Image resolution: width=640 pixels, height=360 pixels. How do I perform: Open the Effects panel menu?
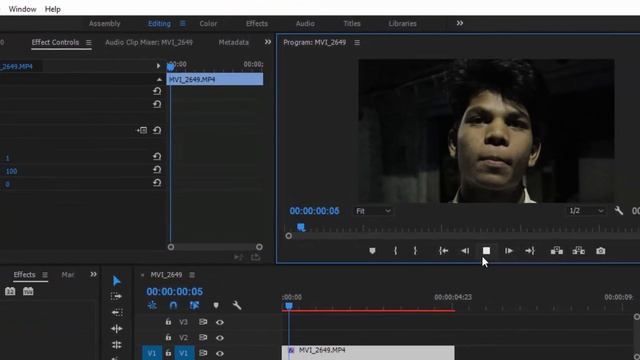45,275
